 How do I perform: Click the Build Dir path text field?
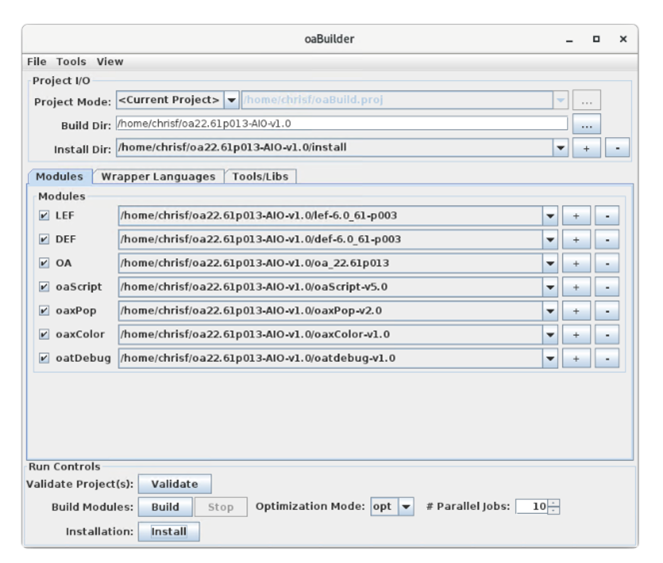pyautogui.click(x=341, y=124)
